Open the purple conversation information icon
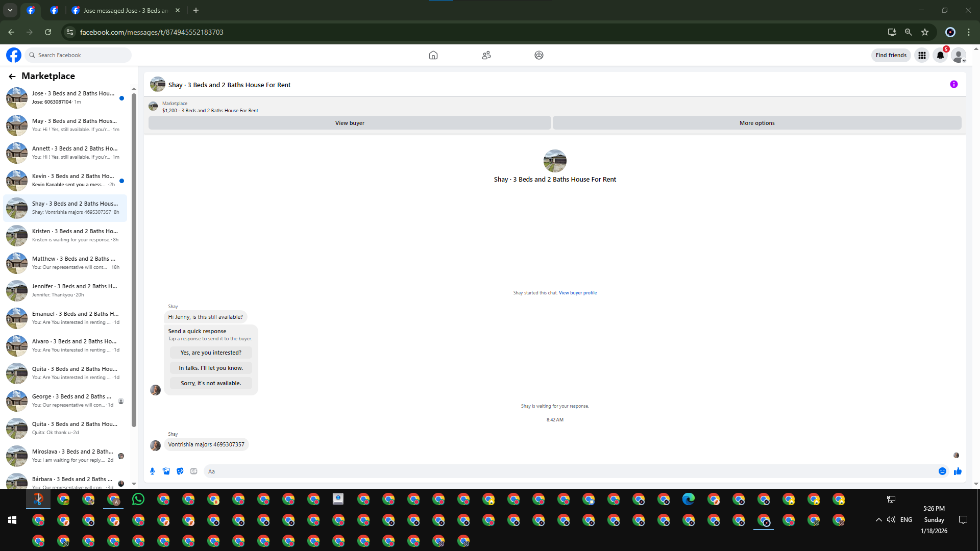This screenshot has width=980, height=551. coord(953,85)
